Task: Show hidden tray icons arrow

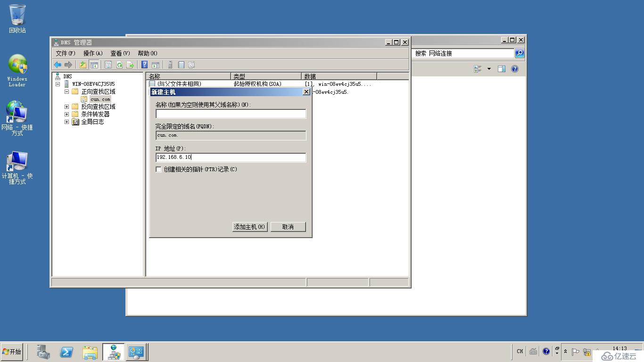Action: (565, 352)
